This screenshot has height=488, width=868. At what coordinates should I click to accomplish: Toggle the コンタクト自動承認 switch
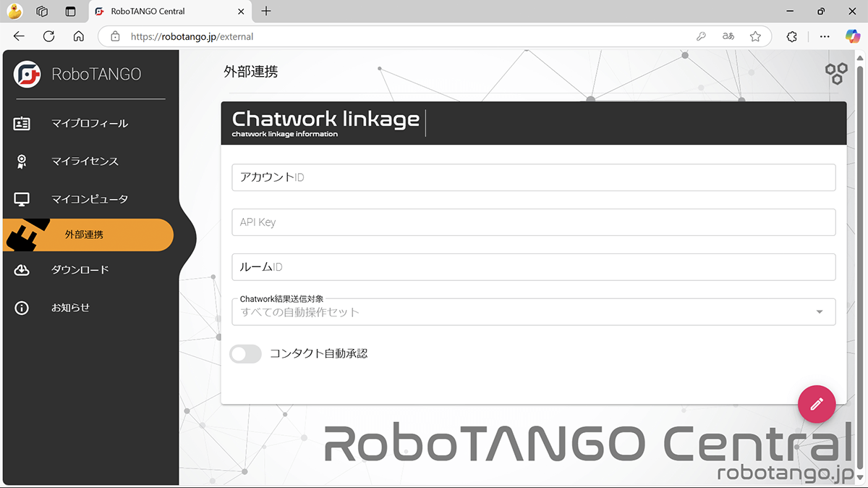click(x=245, y=354)
